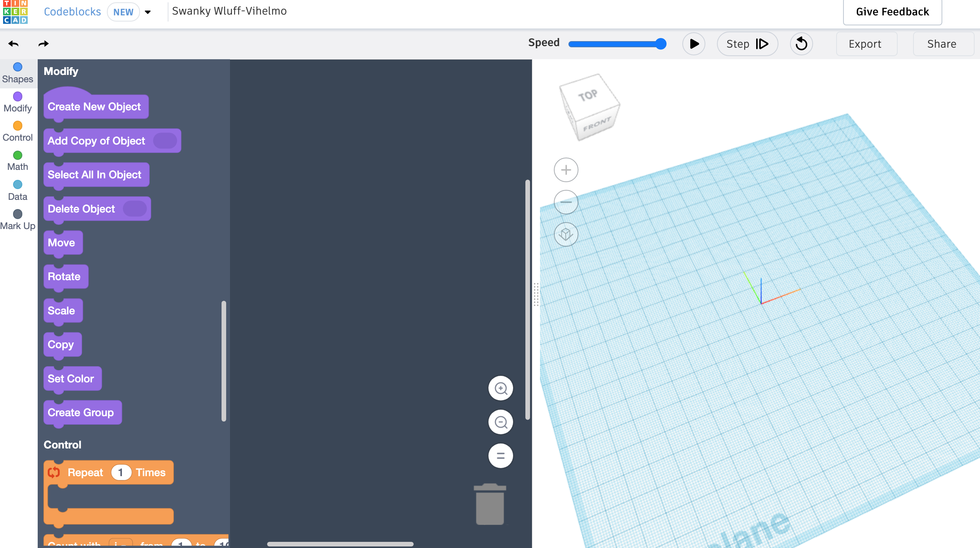Switch to the Shapes category

(18, 72)
